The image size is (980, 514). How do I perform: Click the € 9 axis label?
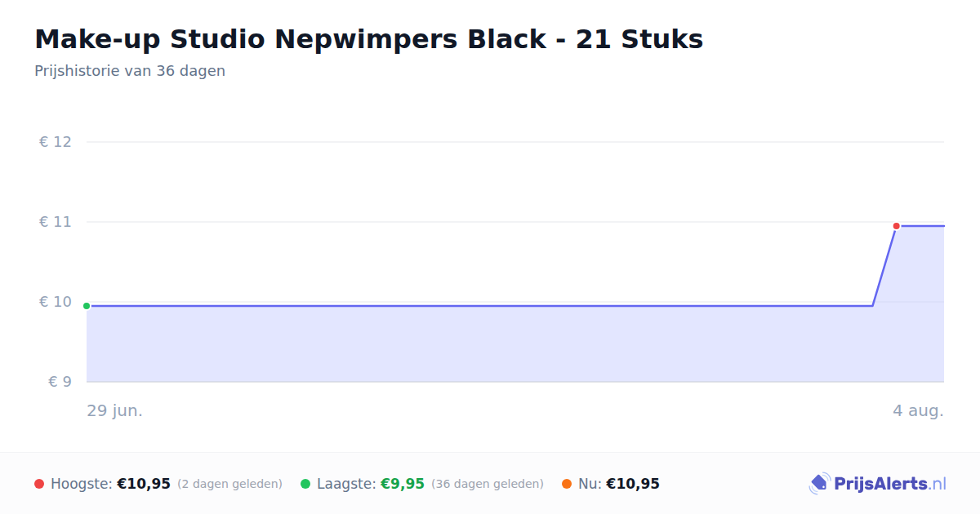point(60,382)
